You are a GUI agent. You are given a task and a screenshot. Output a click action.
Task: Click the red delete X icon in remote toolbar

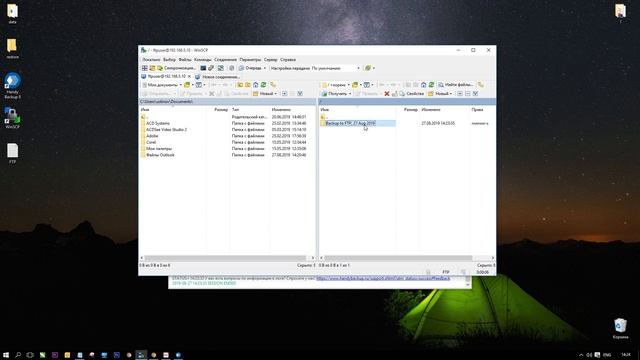(387, 94)
